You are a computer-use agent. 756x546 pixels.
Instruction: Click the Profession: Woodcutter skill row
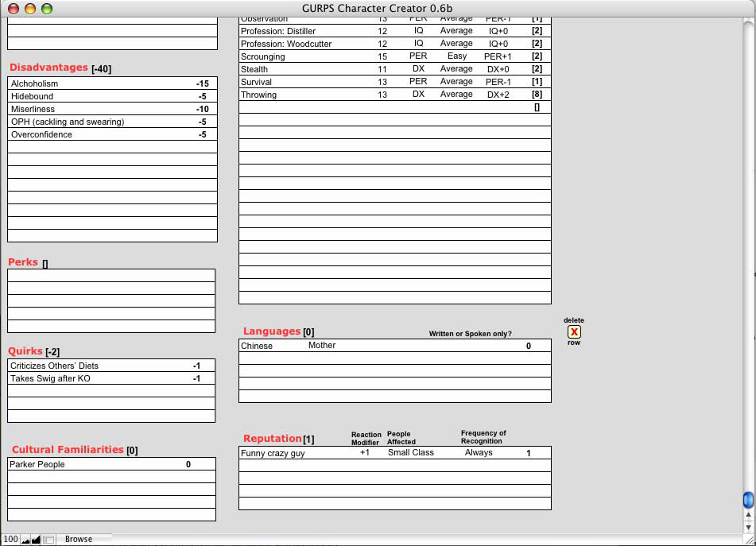coord(395,44)
